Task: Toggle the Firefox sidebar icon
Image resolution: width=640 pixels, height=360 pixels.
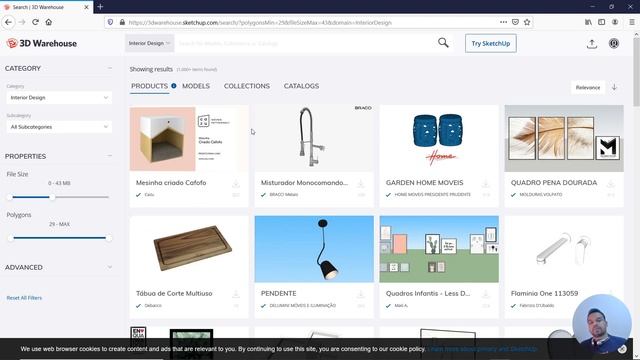Action: 602,22
